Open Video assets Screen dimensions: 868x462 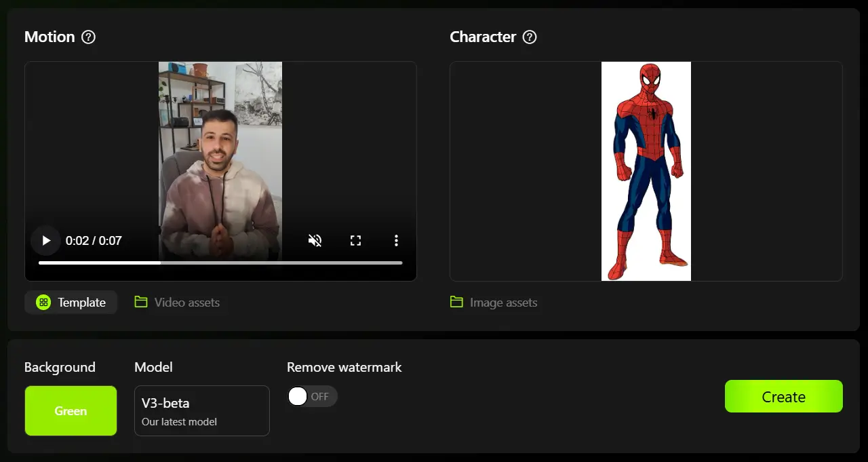177,303
